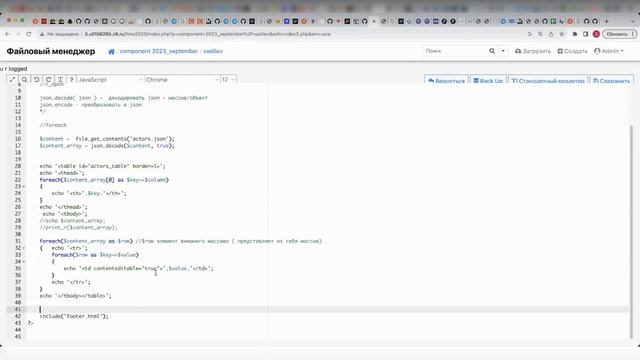This screenshot has width=640, height=360.
Task: Click the file_get_contents('actors.json') line
Action: tap(107, 139)
